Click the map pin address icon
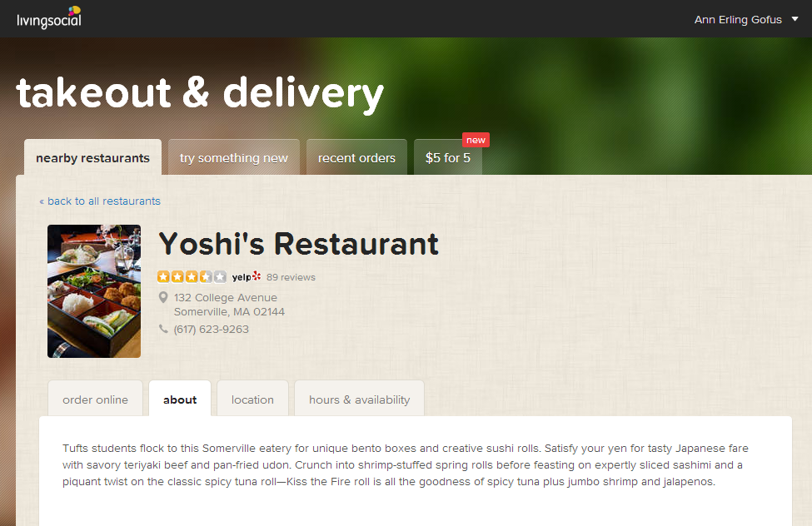812x526 pixels. coord(163,297)
